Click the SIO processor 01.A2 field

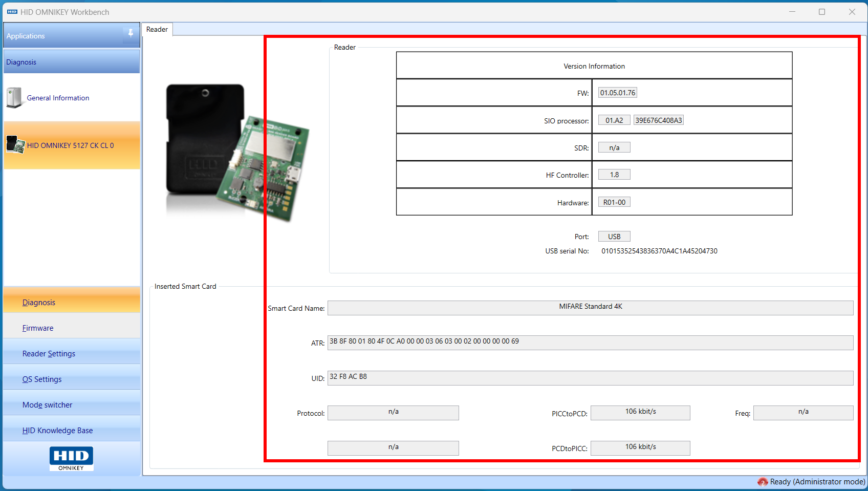614,120
